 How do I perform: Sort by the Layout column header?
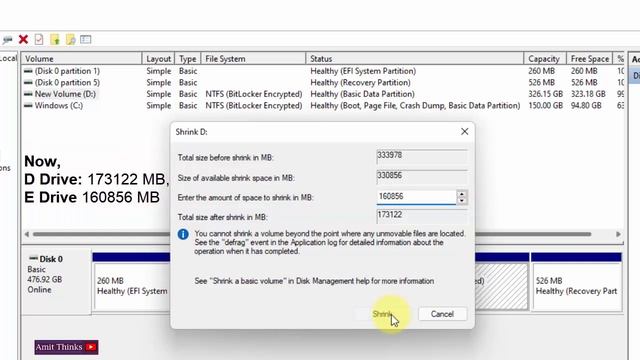158,59
